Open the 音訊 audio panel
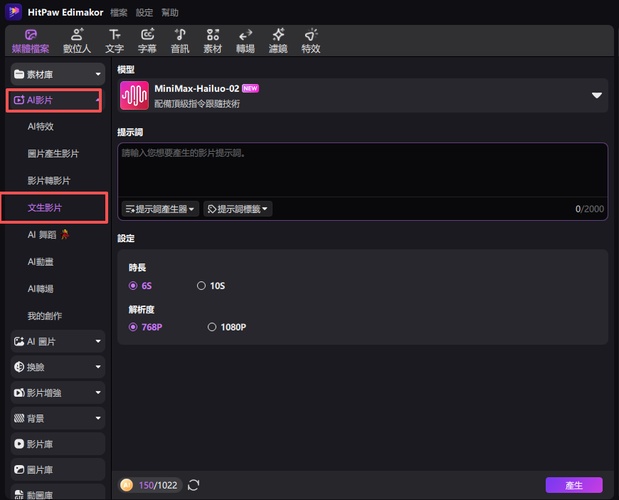The height and width of the screenshot is (500, 619). tap(180, 40)
